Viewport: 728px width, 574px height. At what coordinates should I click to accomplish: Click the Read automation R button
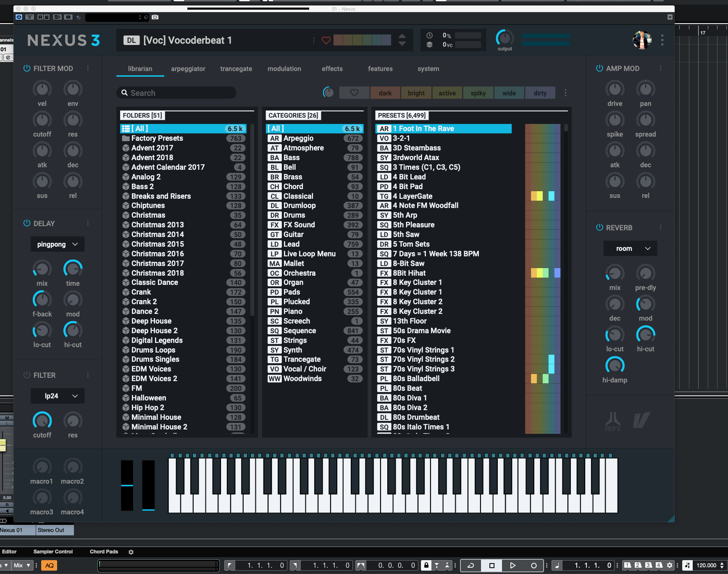point(40,17)
